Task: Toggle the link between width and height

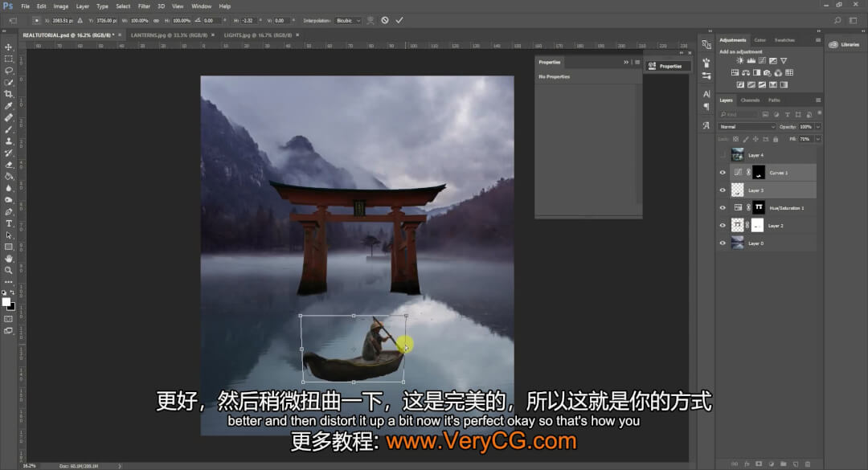Action: point(156,20)
